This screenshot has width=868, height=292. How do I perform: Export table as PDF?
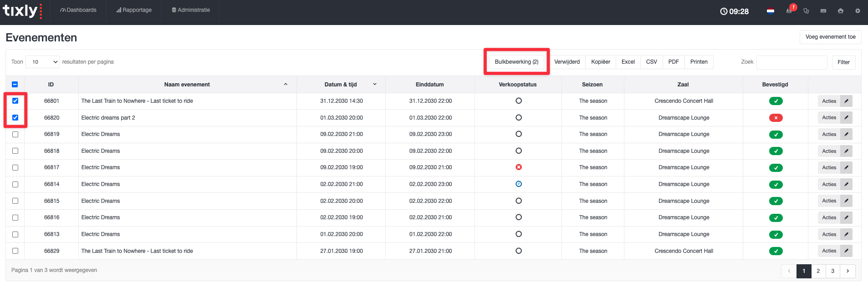(x=674, y=62)
